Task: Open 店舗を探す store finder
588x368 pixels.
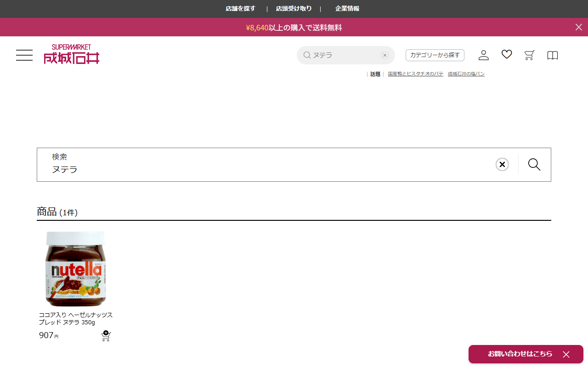Action: 240,9
